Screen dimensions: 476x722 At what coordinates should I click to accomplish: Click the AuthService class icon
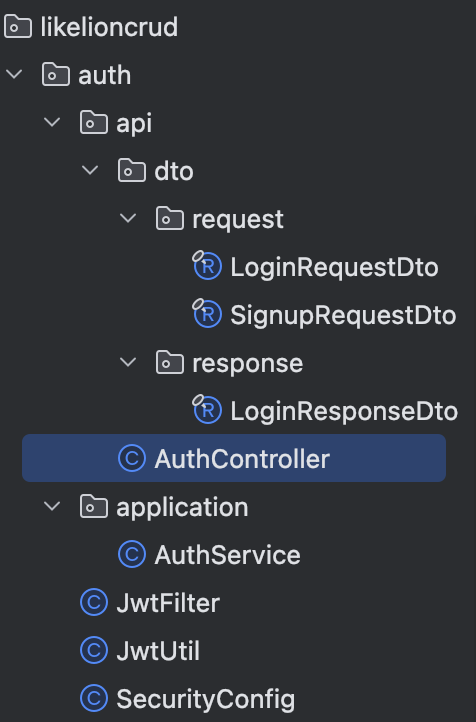[x=132, y=554]
